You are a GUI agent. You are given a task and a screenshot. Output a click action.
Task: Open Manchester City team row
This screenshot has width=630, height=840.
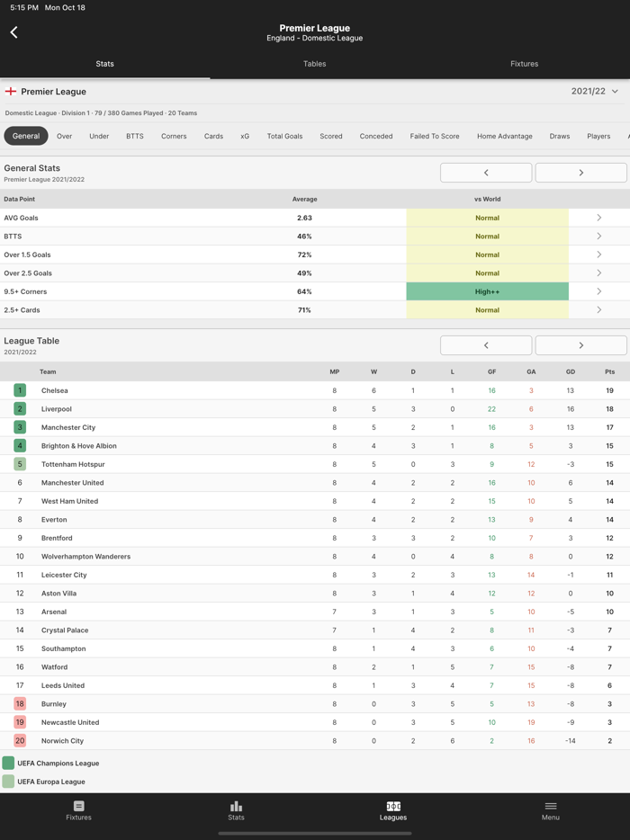tap(315, 427)
